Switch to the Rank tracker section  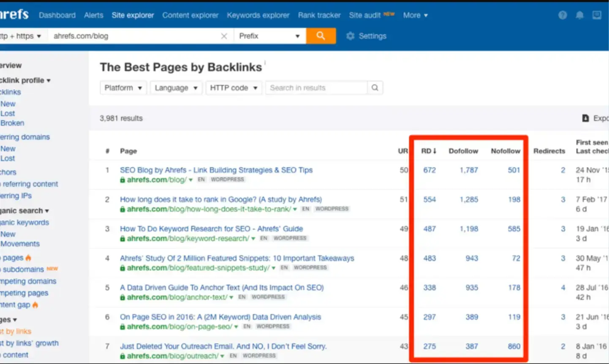319,15
